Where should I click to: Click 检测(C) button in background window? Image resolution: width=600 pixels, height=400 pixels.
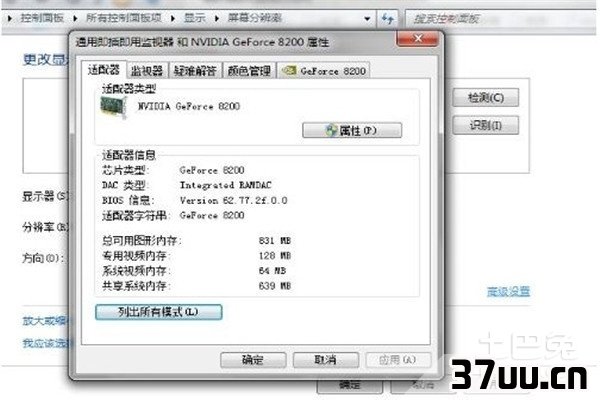click(486, 98)
